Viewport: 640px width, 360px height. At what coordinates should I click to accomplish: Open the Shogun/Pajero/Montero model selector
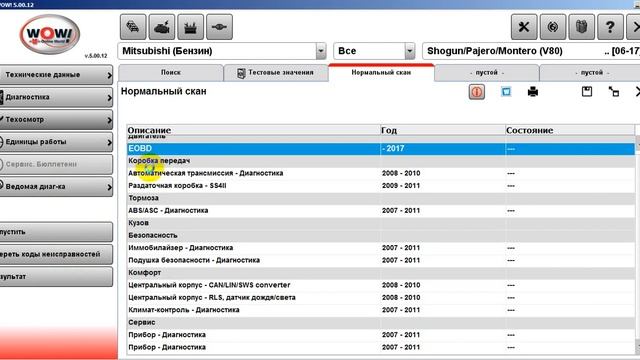point(531,51)
